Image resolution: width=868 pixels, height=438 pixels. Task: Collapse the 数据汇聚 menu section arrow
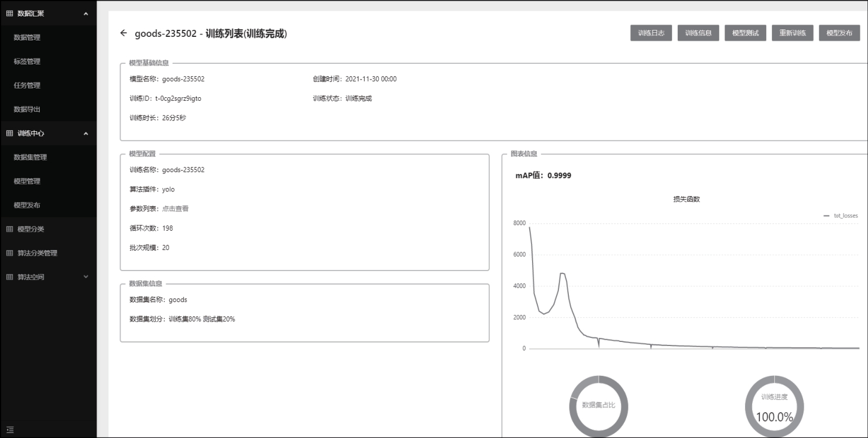[x=86, y=13]
